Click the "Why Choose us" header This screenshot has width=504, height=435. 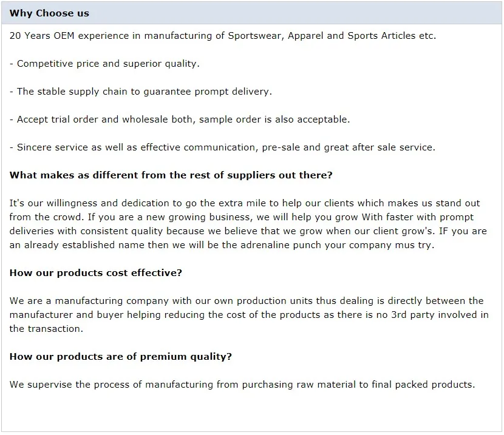[x=49, y=13]
